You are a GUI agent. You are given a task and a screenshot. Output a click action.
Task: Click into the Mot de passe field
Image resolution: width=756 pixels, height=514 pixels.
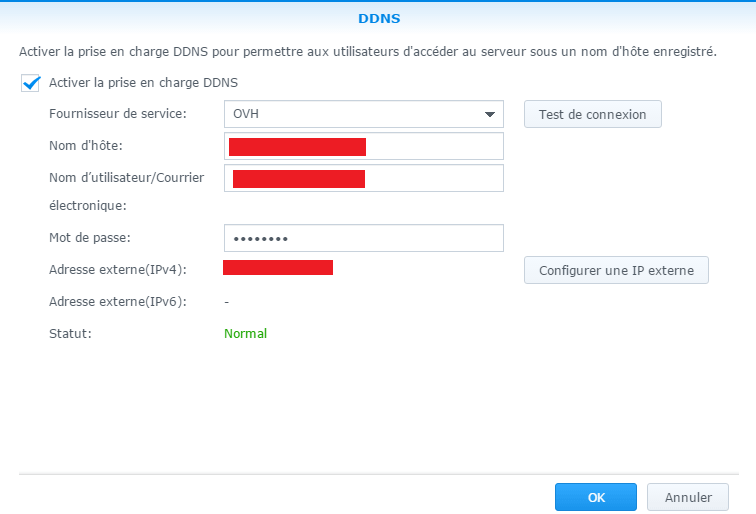pyautogui.click(x=380, y=238)
